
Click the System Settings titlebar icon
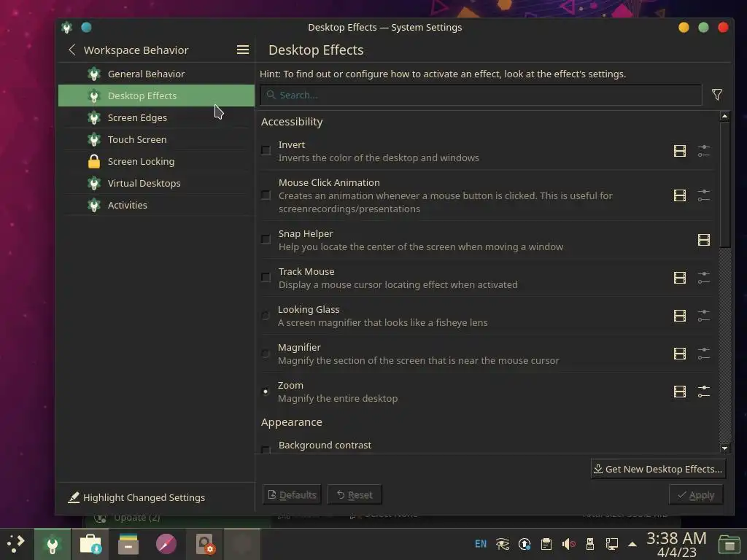(66, 27)
